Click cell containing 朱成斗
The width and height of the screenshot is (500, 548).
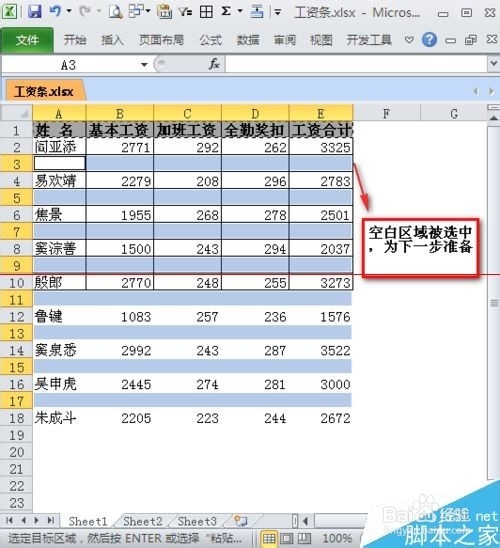tap(59, 418)
